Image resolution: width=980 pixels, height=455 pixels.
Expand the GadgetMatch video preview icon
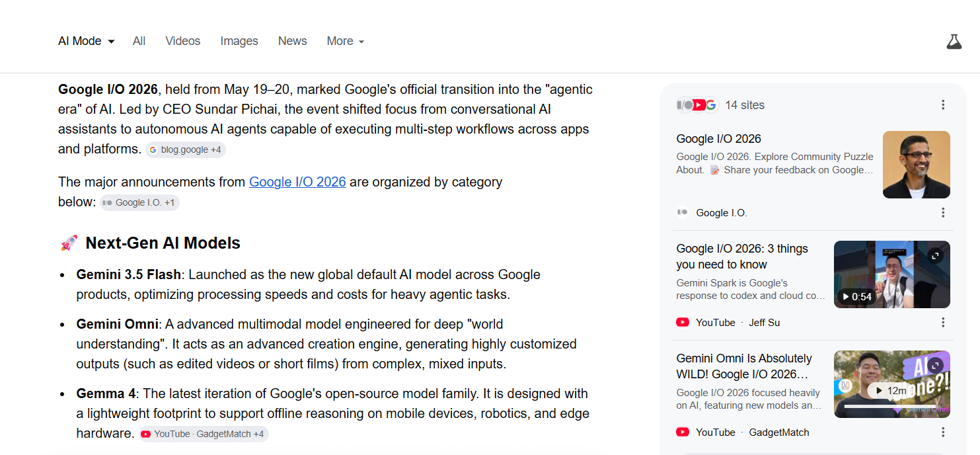click(935, 365)
